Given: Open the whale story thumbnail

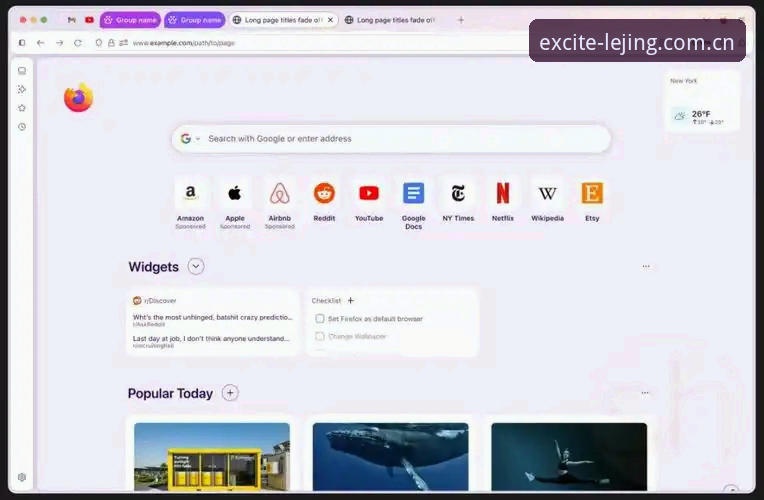Looking at the screenshot, I should pos(391,457).
